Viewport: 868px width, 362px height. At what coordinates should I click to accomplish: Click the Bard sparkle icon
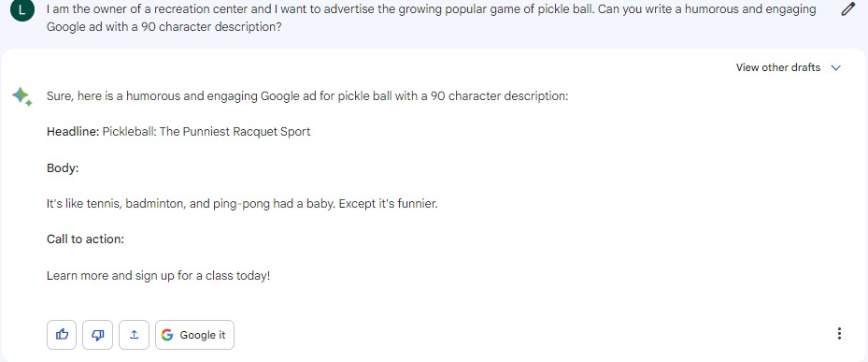(x=21, y=96)
